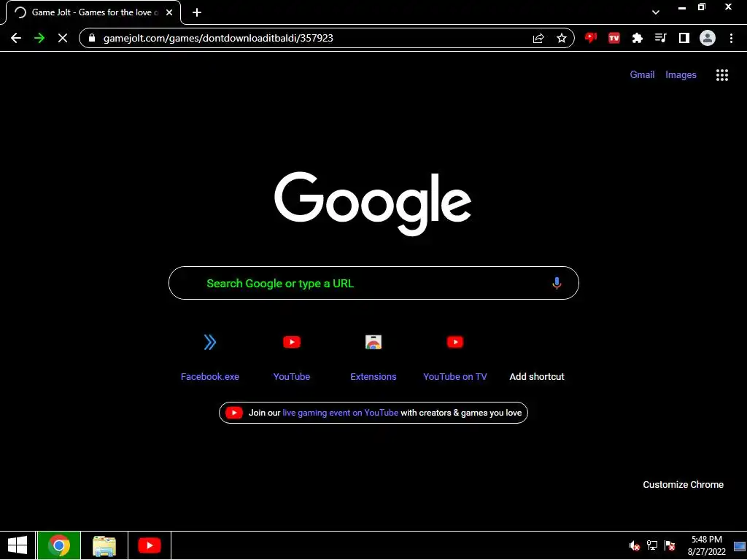Open the Windows Start menu
747x560 pixels.
click(x=18, y=545)
